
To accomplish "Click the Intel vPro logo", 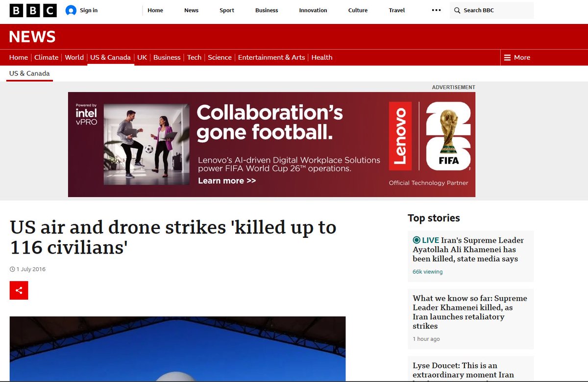I will (x=86, y=114).
